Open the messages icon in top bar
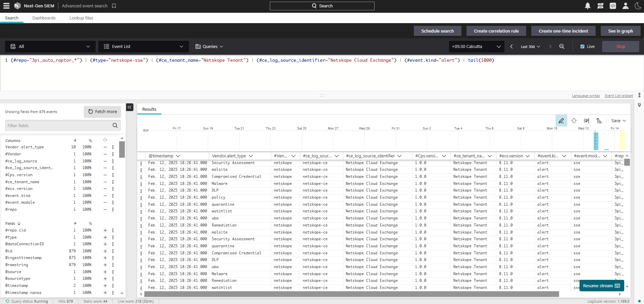Screen dimensions: 644x304 click(600, 6)
